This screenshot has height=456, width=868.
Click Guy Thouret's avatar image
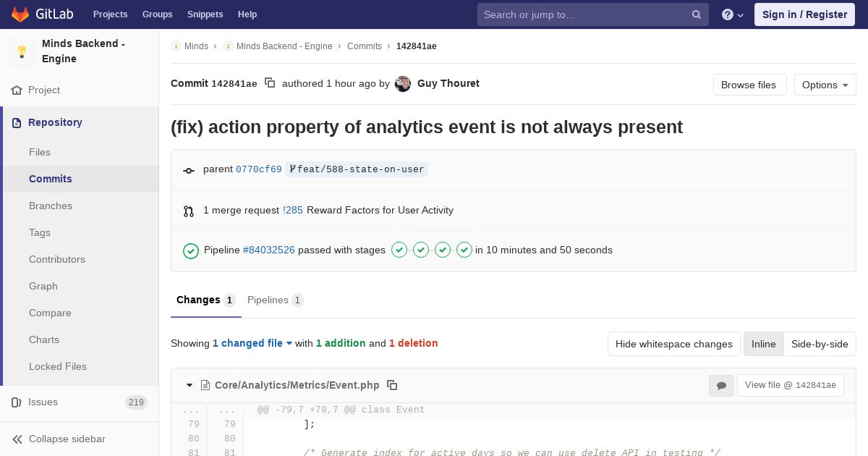(403, 84)
